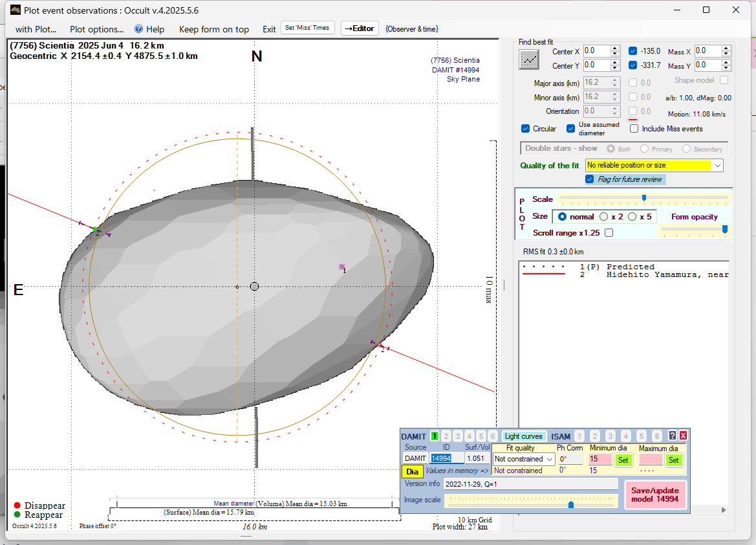
Task: Select the x 2 size radio button
Action: [604, 217]
